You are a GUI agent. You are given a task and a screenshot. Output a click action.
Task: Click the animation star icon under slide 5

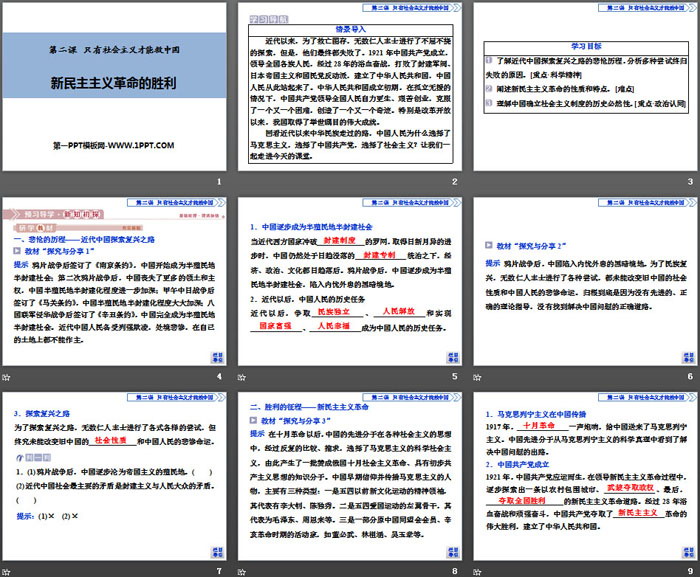click(242, 378)
